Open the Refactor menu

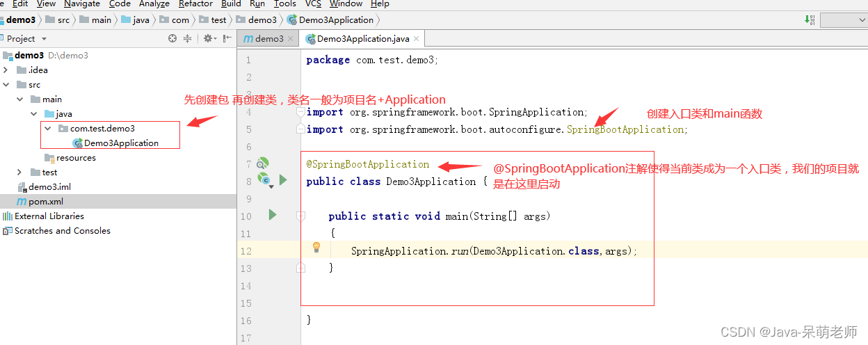point(195,3)
